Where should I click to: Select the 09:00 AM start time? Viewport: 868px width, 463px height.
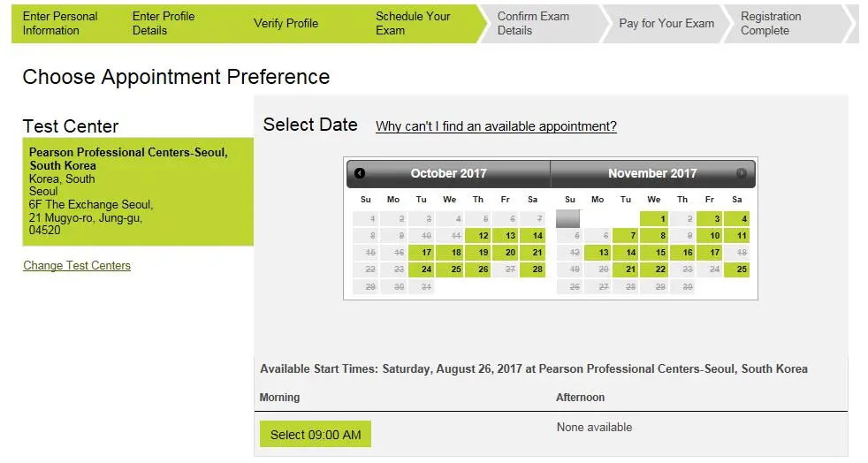tap(316, 434)
